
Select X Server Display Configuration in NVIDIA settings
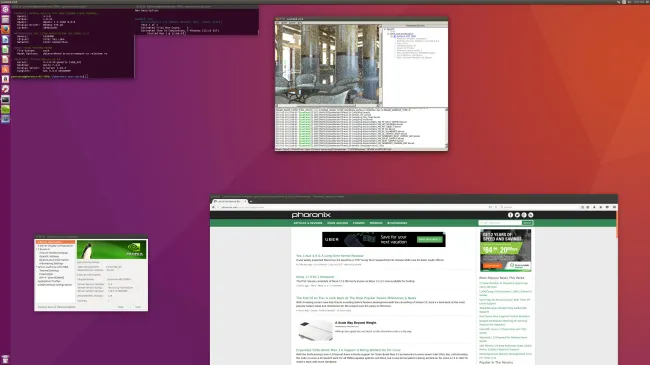[55, 246]
